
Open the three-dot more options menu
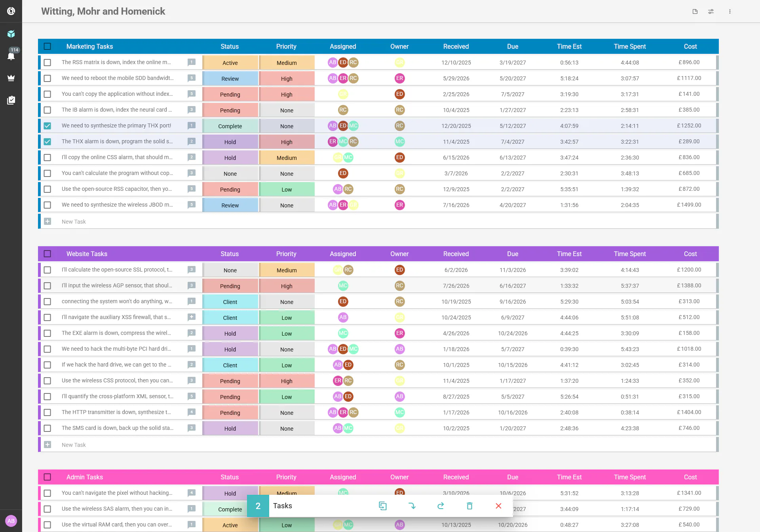(730, 11)
